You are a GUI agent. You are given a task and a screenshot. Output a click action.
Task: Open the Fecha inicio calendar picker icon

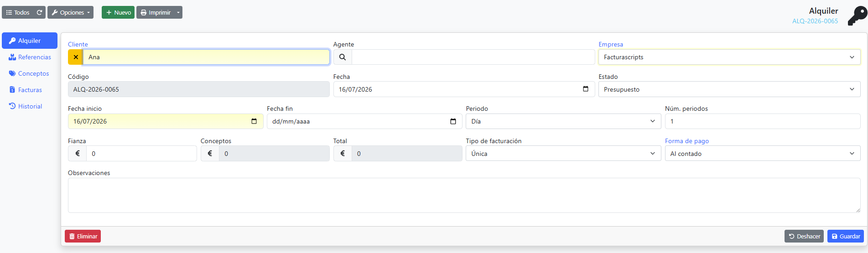click(x=254, y=121)
